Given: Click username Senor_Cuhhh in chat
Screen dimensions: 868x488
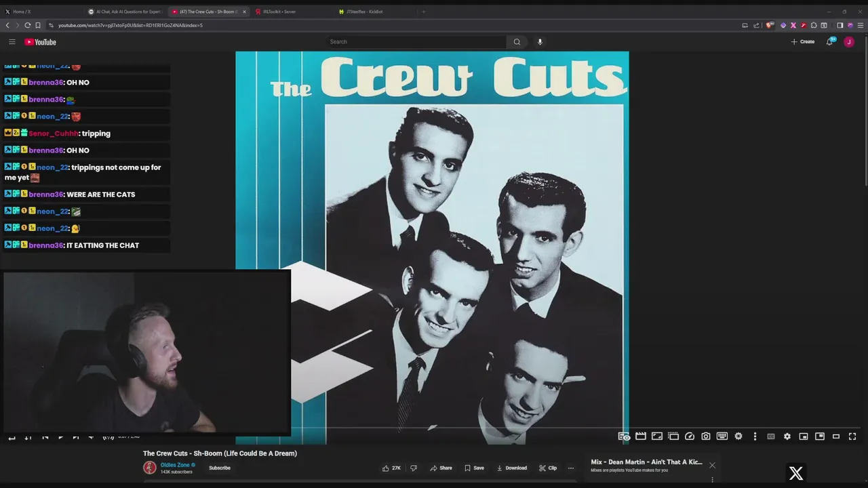Looking at the screenshot, I should coord(54,134).
